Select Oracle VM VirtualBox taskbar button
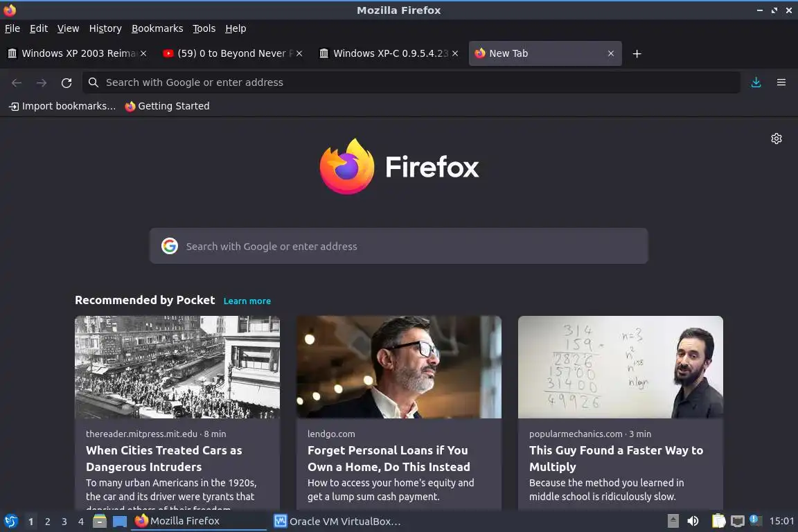 (338, 521)
